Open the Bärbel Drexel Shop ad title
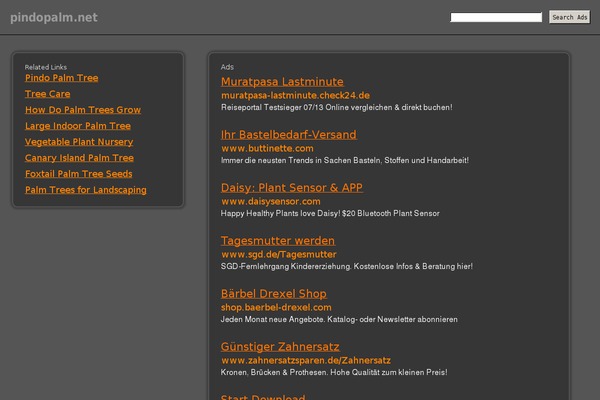 (x=274, y=294)
